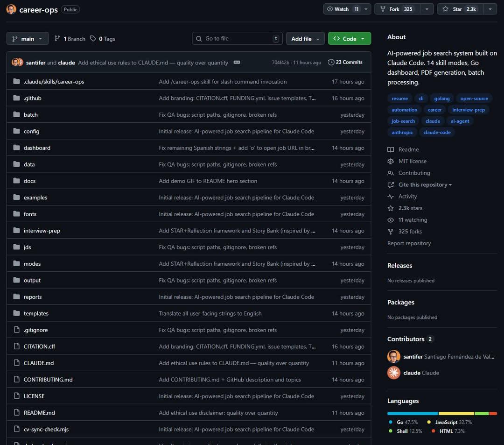Star the career-ops repository
504x445 pixels.
coord(460,9)
